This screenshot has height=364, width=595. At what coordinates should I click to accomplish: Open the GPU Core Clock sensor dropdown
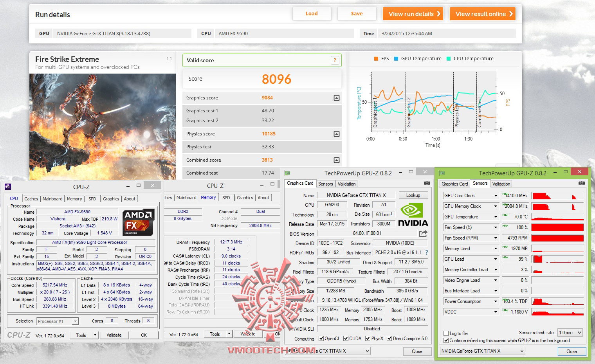[496, 196]
